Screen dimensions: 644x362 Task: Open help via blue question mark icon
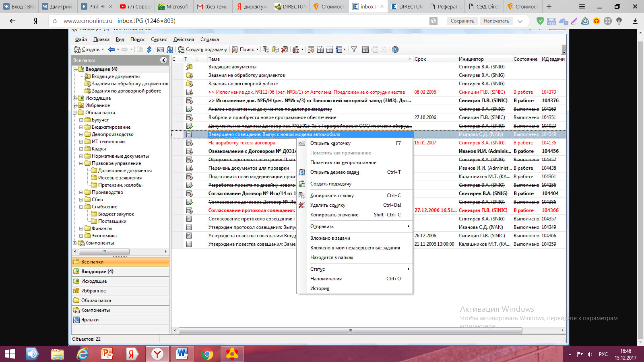coord(395,49)
